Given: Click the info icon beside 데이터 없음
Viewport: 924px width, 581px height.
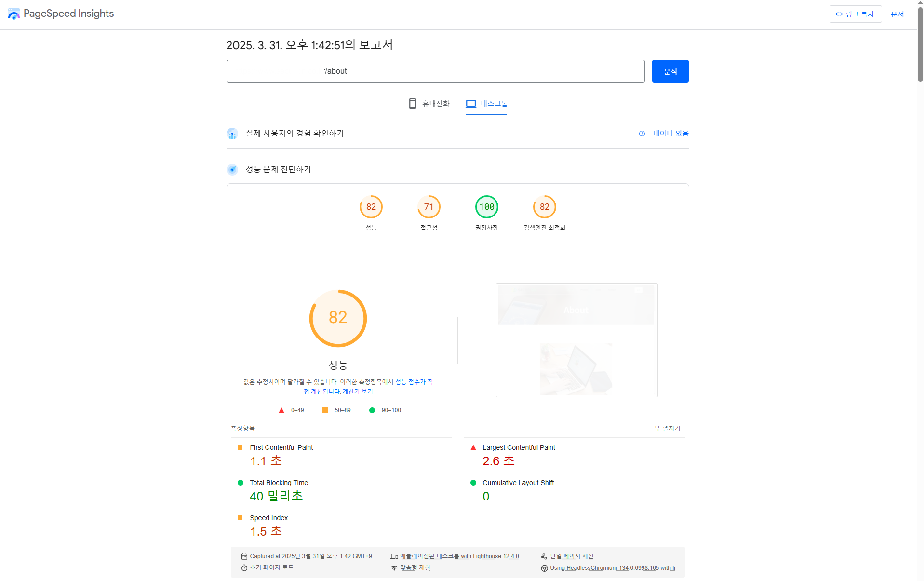Looking at the screenshot, I should coord(642,134).
